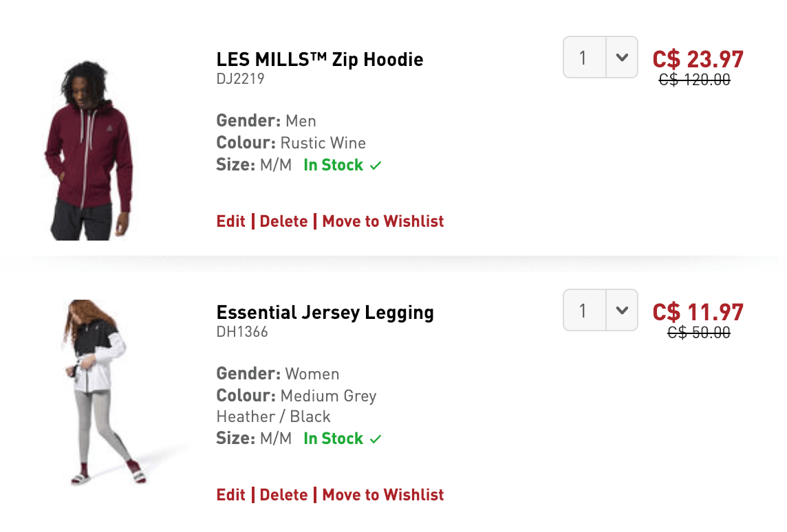
Task: Delete the Zip Hoodie from cart
Action: [283, 221]
